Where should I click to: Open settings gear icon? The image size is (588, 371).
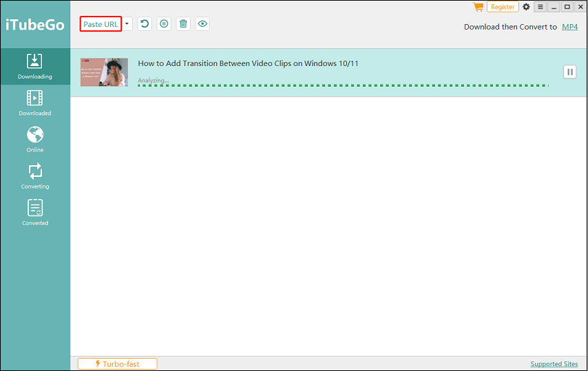526,7
